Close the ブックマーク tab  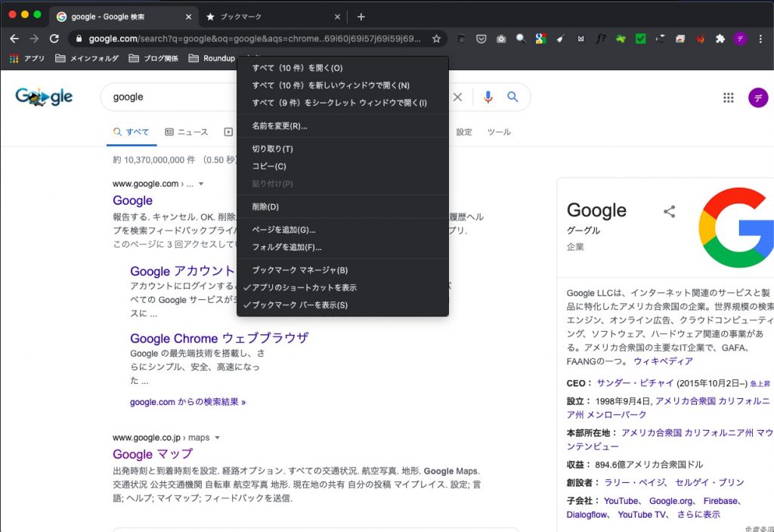tap(338, 17)
